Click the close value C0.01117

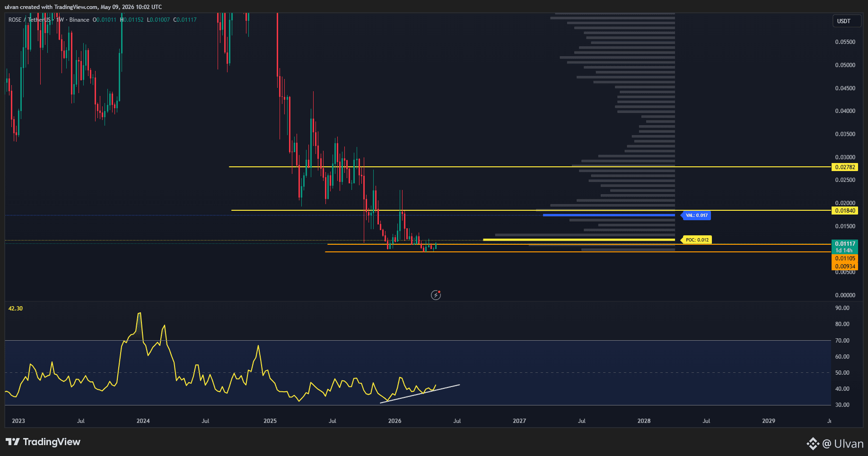(x=185, y=20)
